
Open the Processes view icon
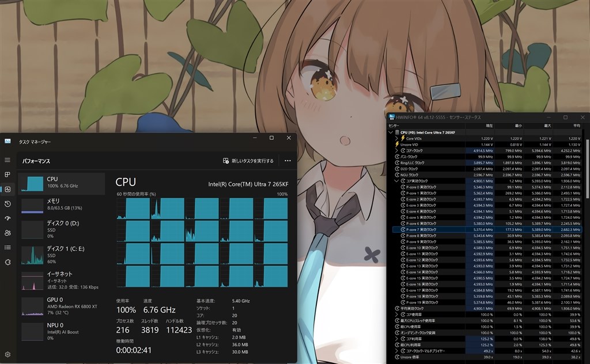click(7, 175)
